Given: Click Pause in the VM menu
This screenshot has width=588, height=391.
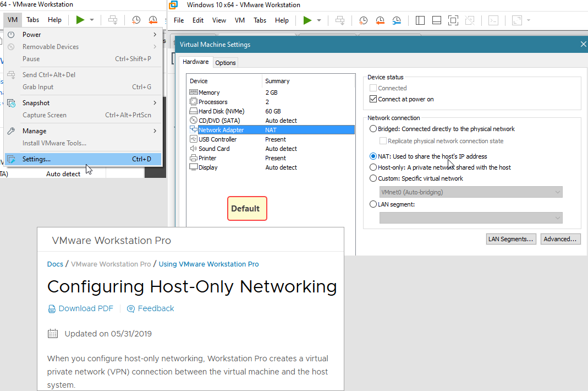Looking at the screenshot, I should pos(83,59).
